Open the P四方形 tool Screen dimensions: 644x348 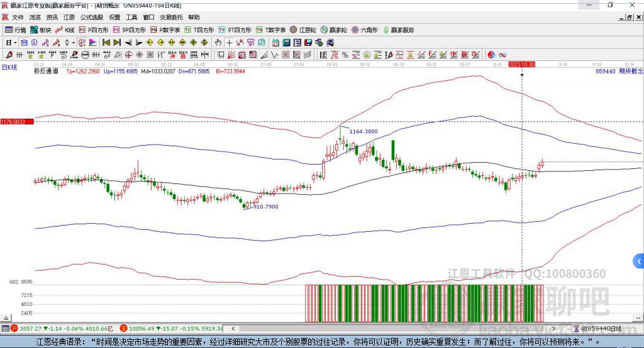coord(94,30)
